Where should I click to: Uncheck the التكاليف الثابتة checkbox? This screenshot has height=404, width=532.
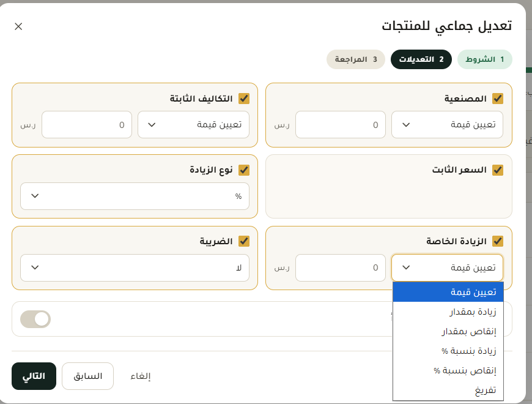[x=244, y=99]
